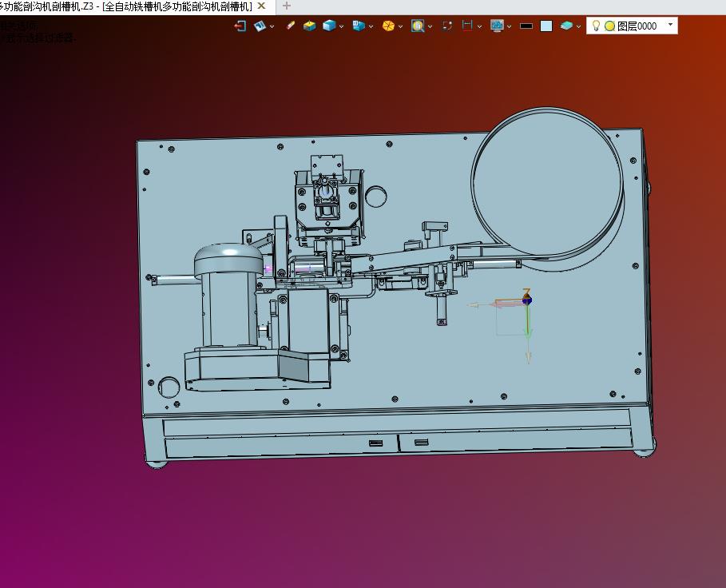Image resolution: width=726 pixels, height=588 pixels.
Task: Select the red dimension measure icon
Action: [468, 26]
